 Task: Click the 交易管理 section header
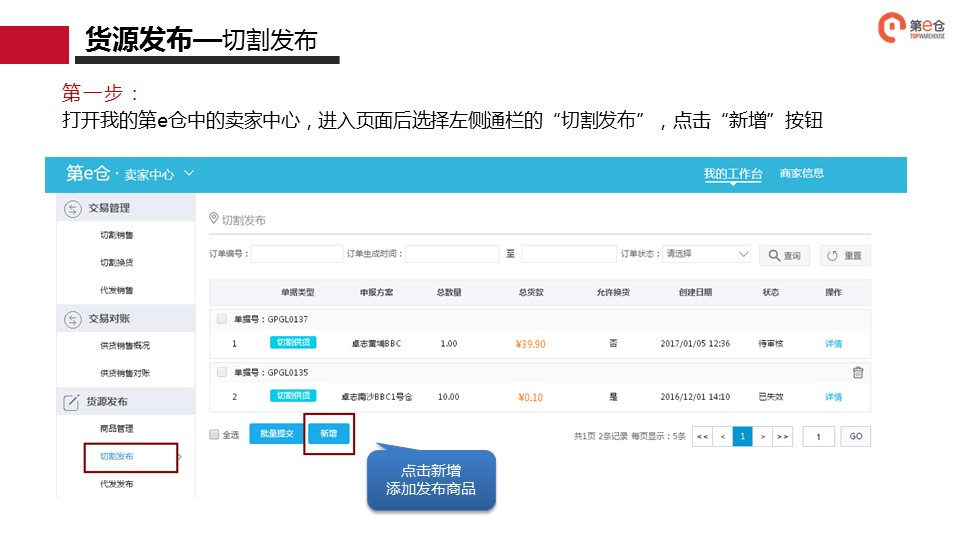tap(126, 208)
